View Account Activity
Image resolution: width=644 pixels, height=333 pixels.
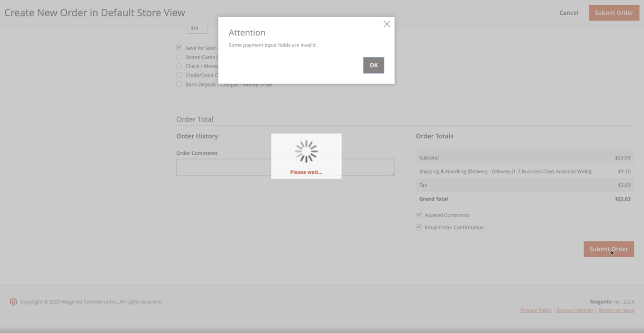574,310
